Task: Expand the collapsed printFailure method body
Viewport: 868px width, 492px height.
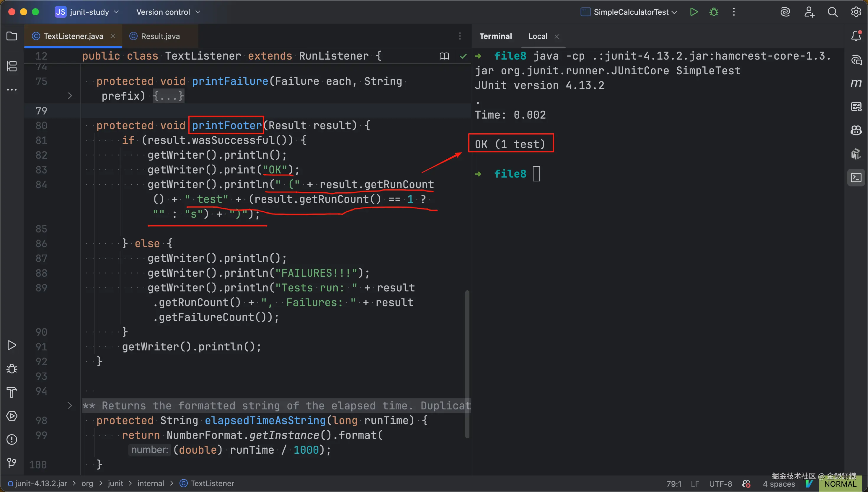Action: point(168,96)
